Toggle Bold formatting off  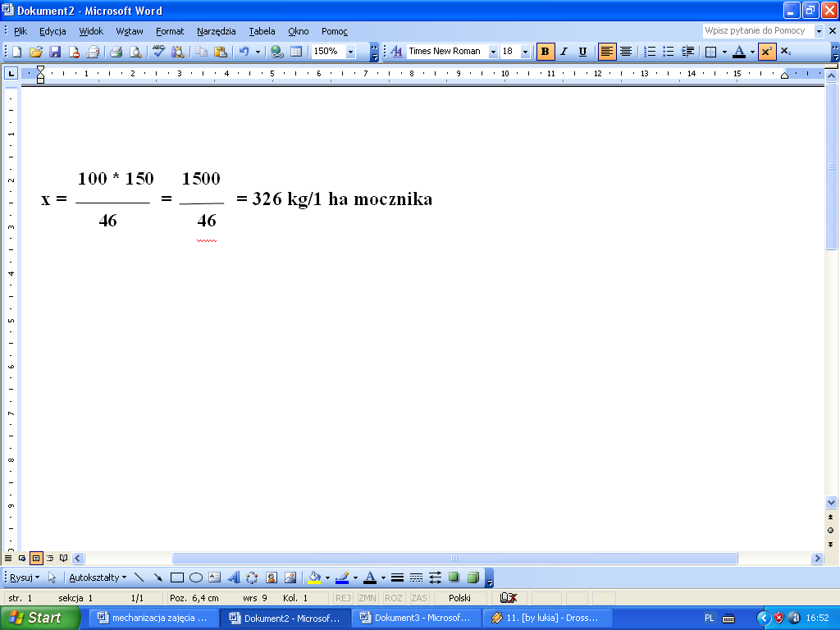coord(545,52)
